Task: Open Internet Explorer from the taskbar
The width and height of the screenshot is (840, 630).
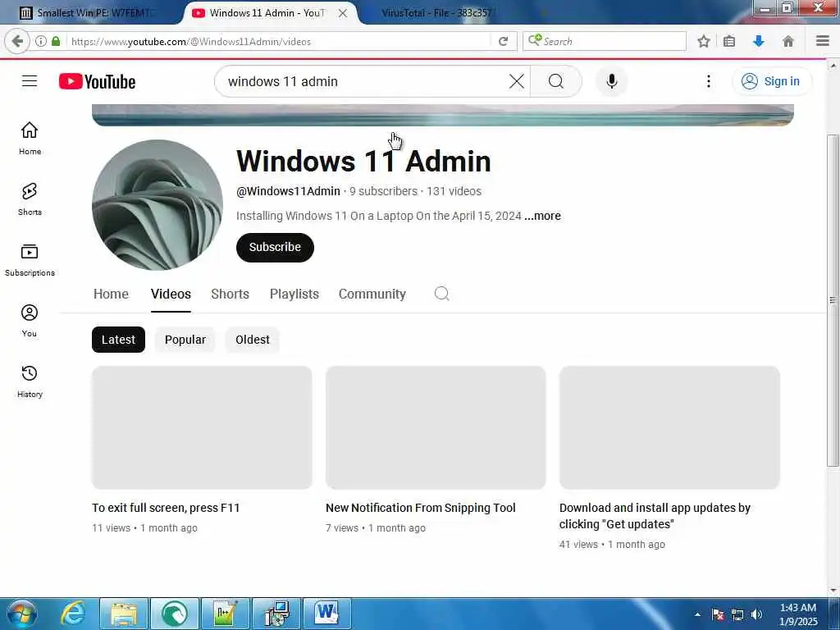Action: pos(73,614)
